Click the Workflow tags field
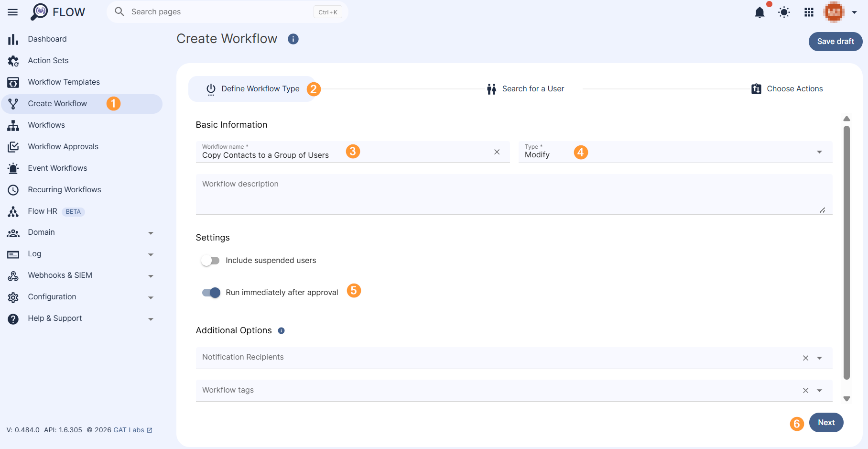 click(x=514, y=391)
